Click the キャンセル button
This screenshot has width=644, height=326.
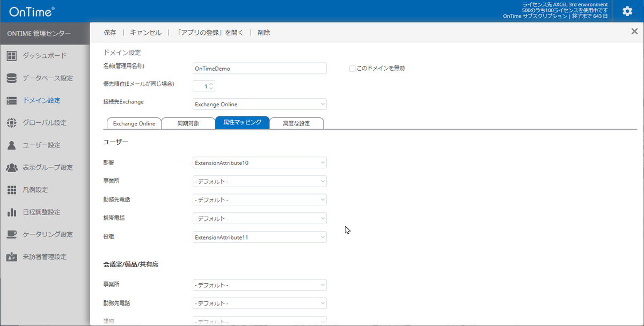(145, 33)
